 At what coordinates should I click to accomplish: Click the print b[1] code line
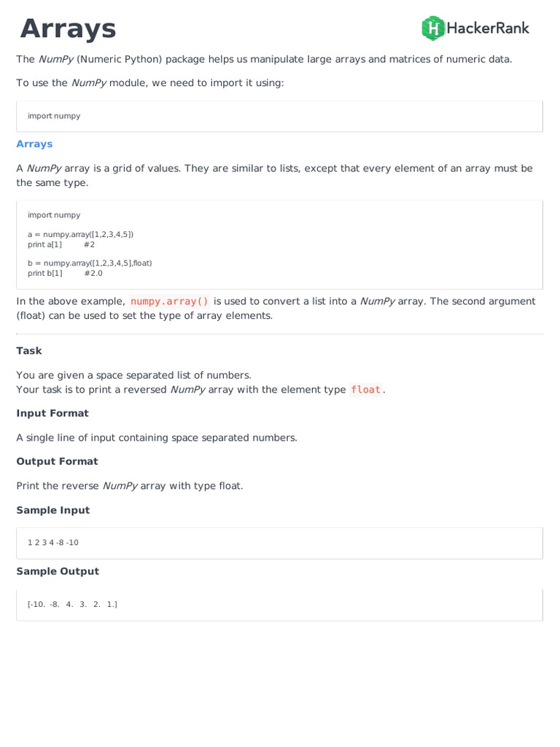[45, 273]
